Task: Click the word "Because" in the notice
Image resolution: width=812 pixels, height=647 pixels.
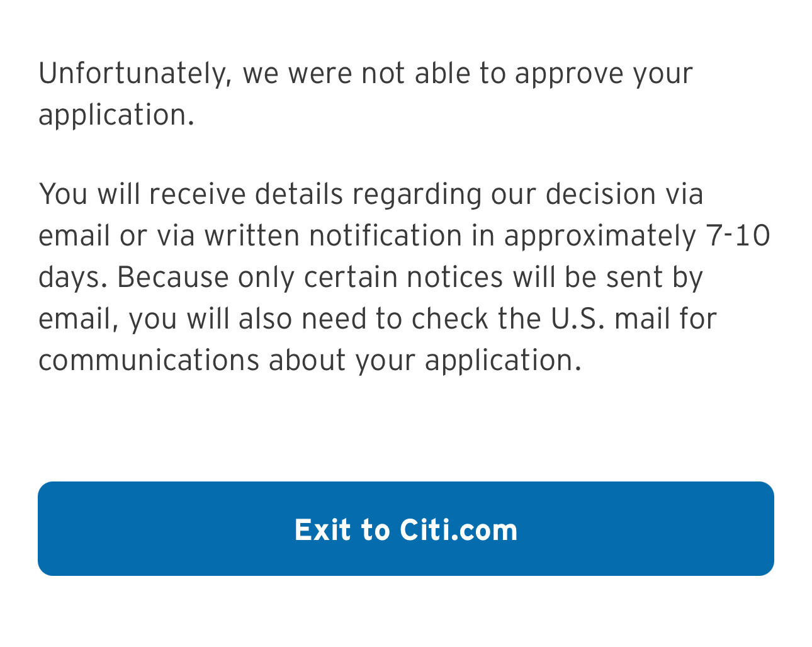Action: click(172, 277)
